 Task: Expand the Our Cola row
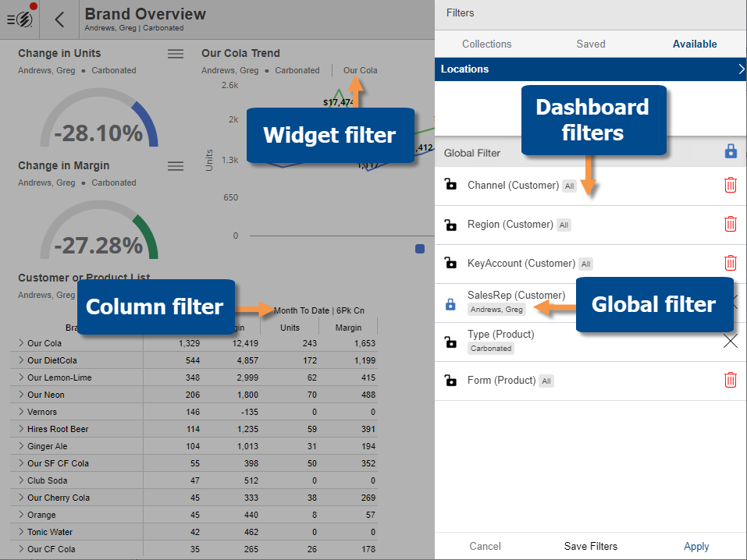point(21,343)
